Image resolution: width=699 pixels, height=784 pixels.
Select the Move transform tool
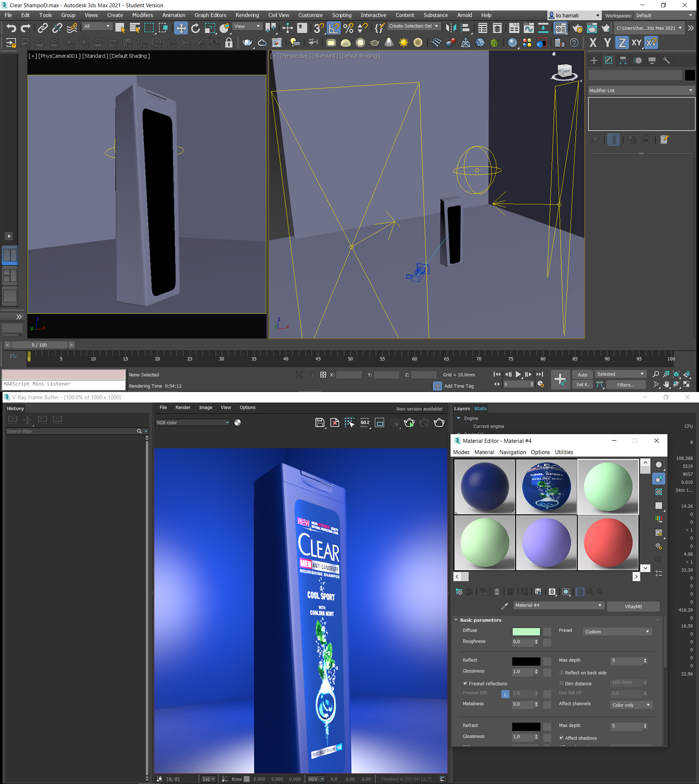click(x=181, y=28)
